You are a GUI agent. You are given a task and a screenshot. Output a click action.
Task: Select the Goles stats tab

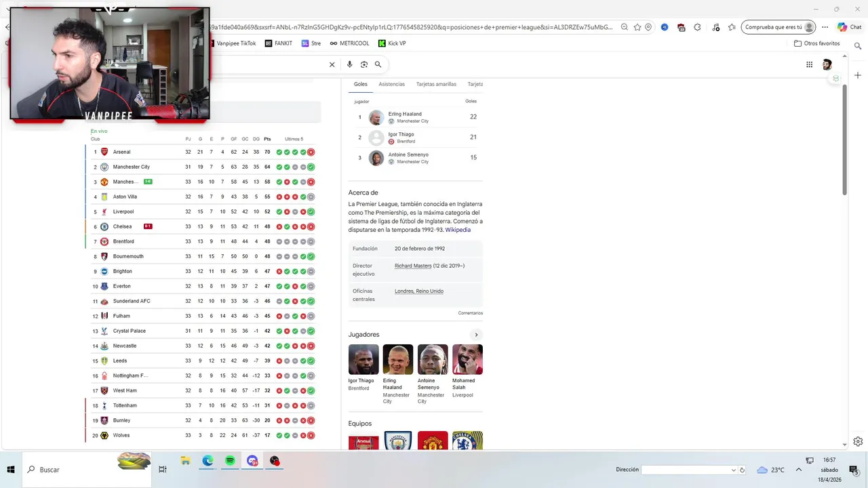point(361,85)
